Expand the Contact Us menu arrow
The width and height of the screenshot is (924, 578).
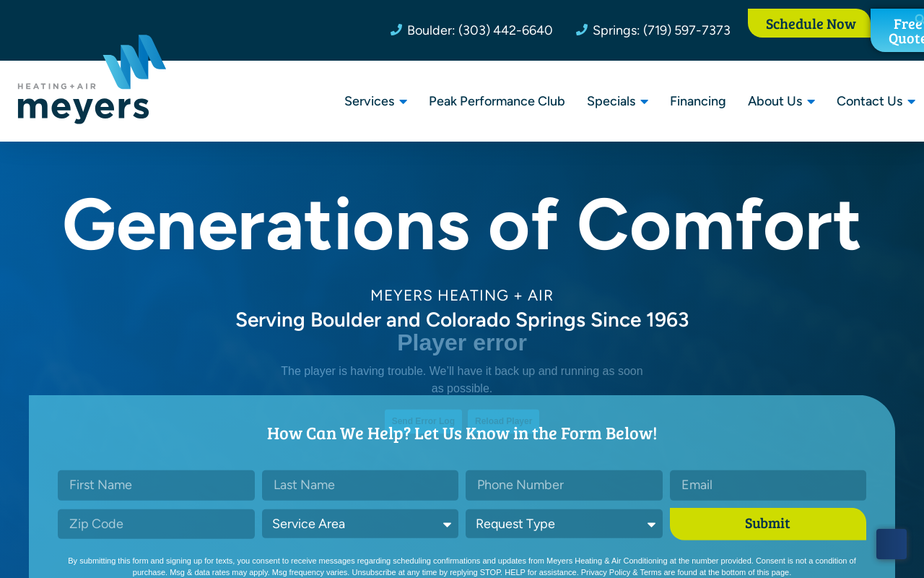coord(911,102)
